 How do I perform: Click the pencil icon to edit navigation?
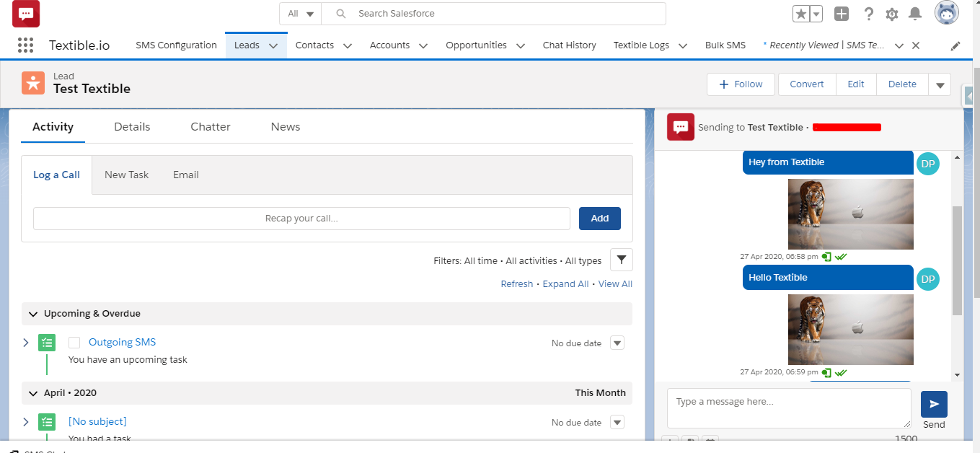coord(955,45)
